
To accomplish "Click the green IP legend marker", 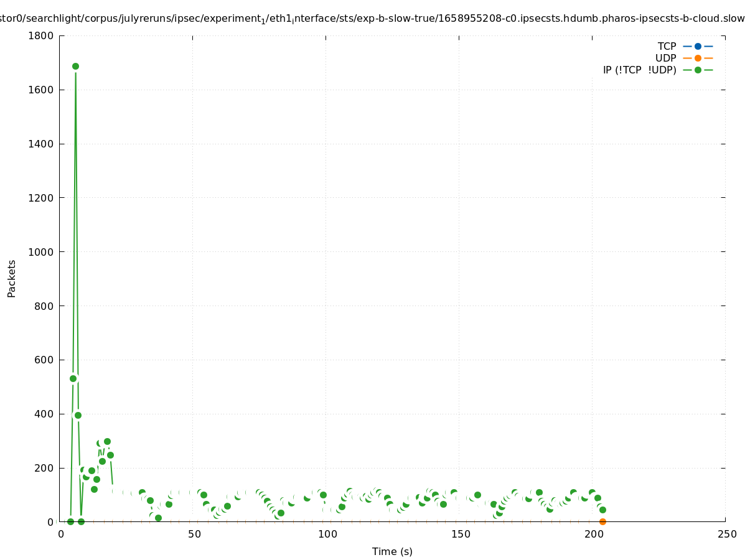I will click(x=698, y=70).
